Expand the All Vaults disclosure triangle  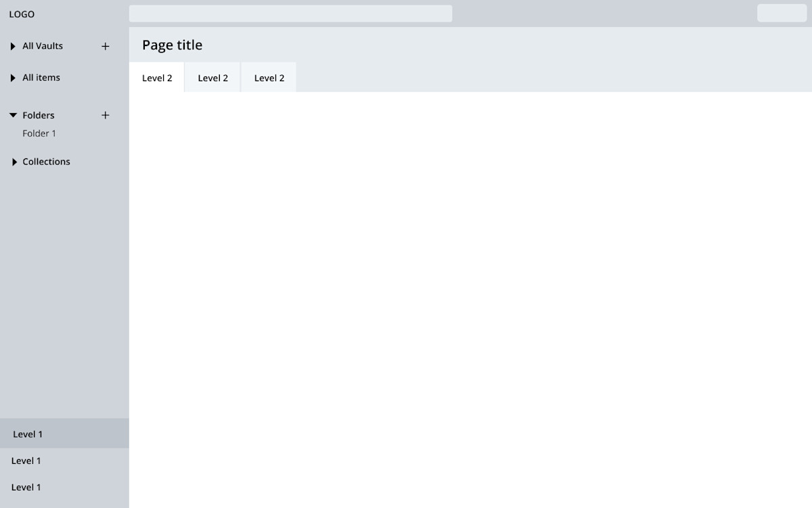click(13, 46)
